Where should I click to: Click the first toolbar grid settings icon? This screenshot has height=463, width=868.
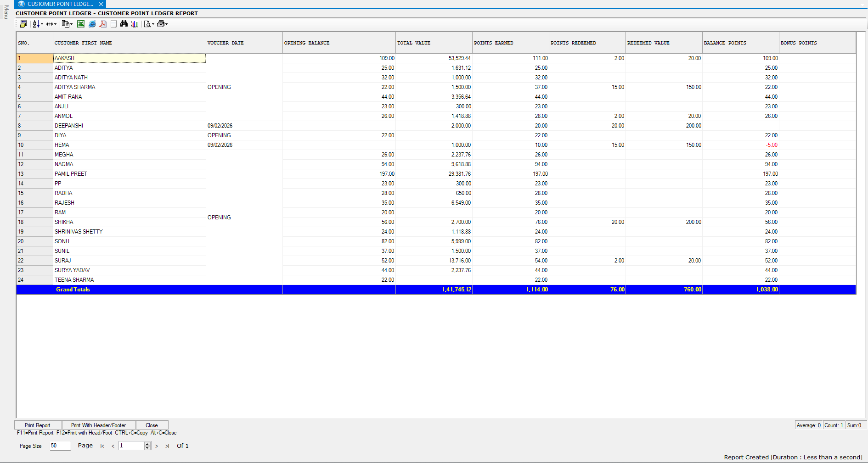coord(24,24)
